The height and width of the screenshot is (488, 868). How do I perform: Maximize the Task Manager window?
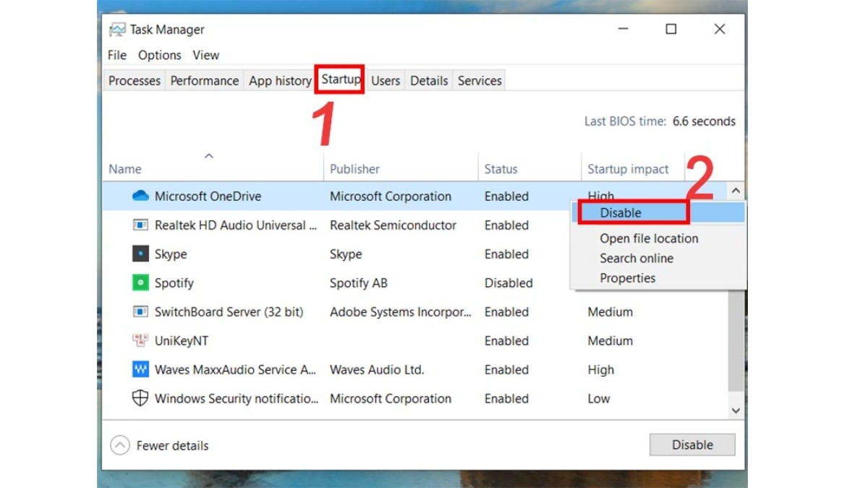click(671, 30)
